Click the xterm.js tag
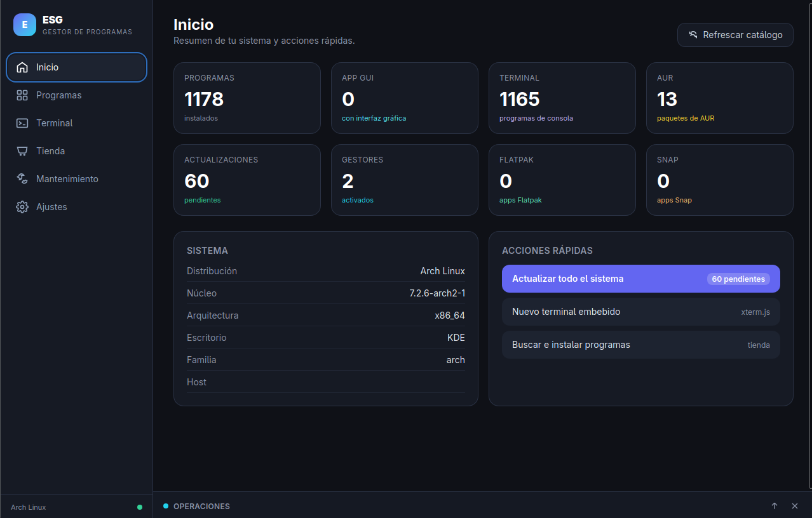 pyautogui.click(x=755, y=312)
